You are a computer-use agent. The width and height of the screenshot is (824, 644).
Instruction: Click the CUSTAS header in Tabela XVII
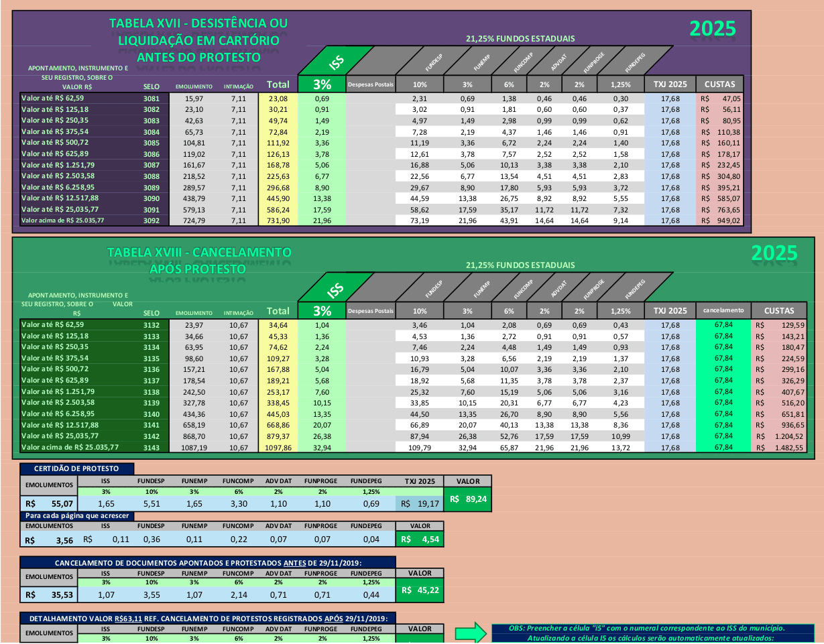719,84
